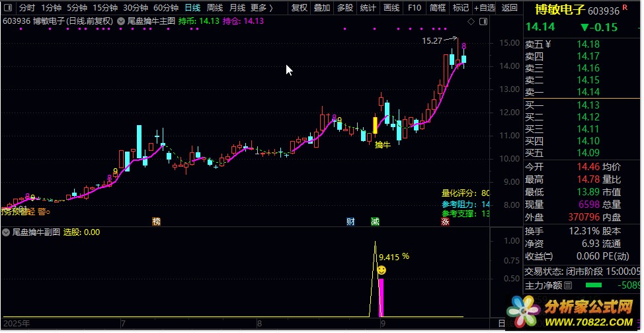
Task: Click the 卖四 price 14.17
Action: (x=588, y=56)
